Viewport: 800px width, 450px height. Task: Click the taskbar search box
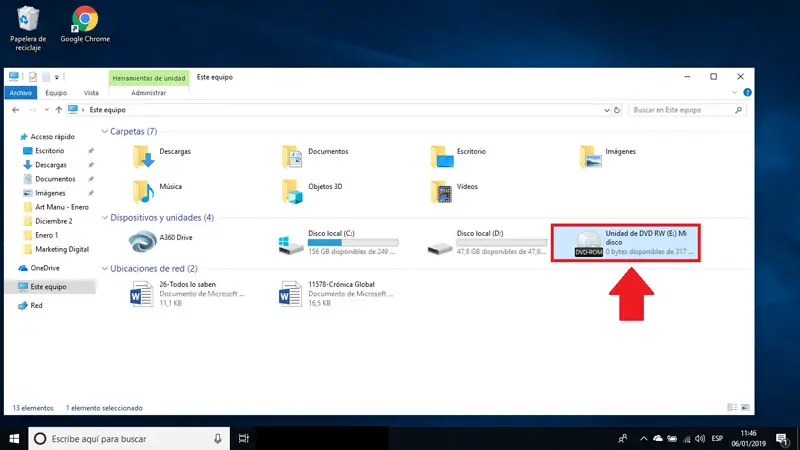pyautogui.click(x=129, y=438)
